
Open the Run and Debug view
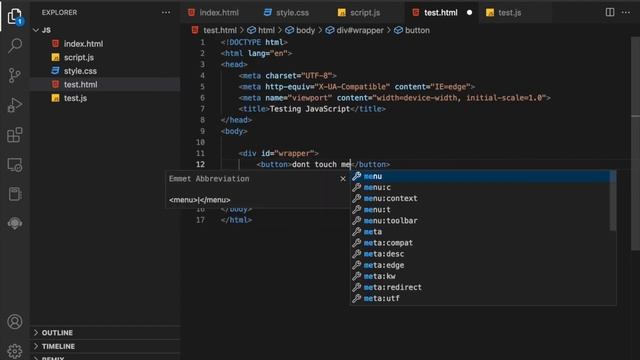click(x=15, y=105)
